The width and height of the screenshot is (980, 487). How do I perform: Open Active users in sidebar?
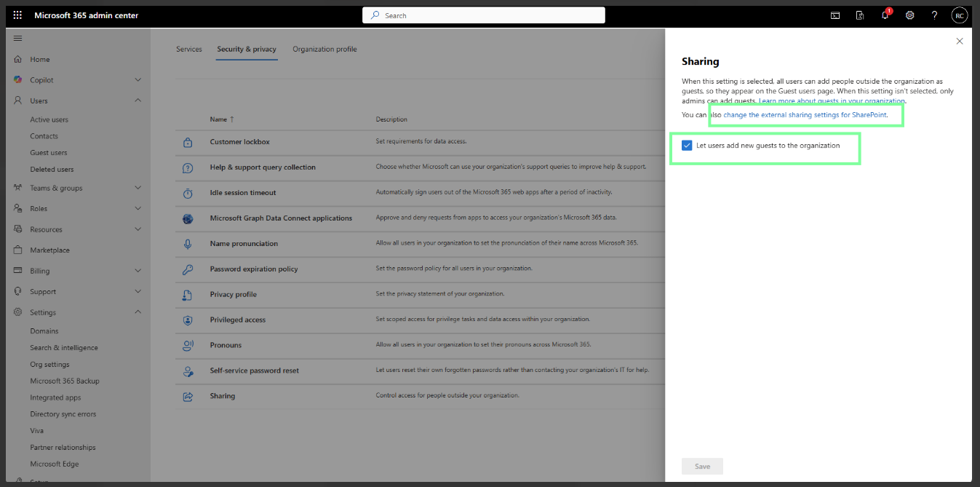(49, 119)
